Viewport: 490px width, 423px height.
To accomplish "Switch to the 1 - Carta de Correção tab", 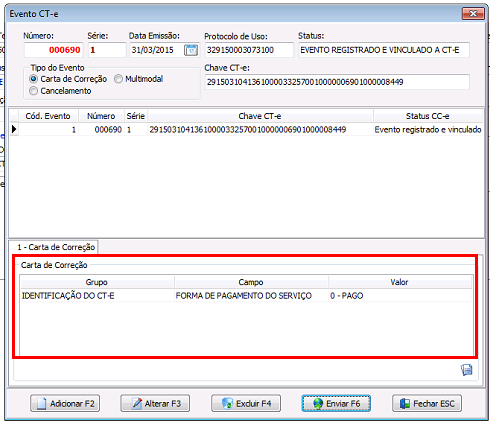I will (54, 247).
